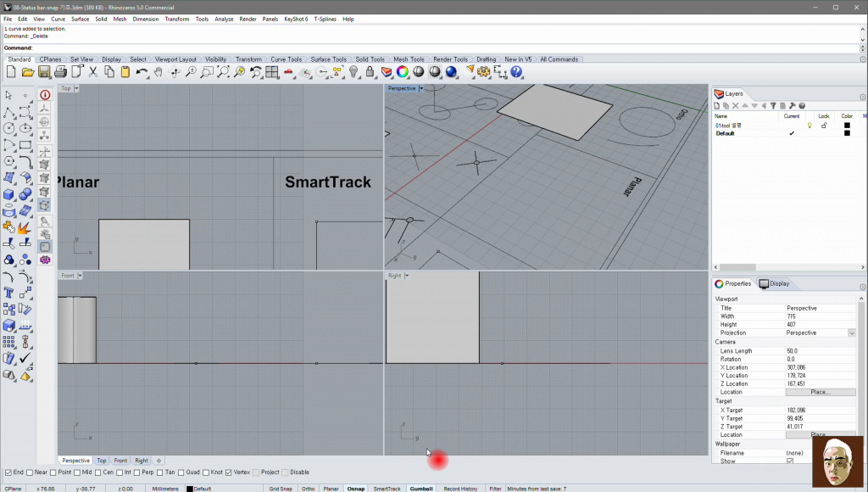The image size is (868, 492).
Task: Click into the Command input field
Action: pyautogui.click(x=446, y=48)
